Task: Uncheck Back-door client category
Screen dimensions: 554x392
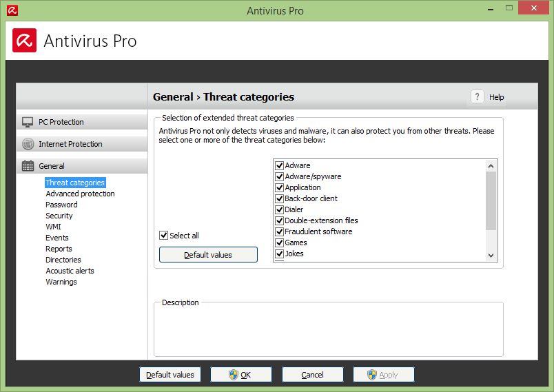Action: click(x=280, y=198)
